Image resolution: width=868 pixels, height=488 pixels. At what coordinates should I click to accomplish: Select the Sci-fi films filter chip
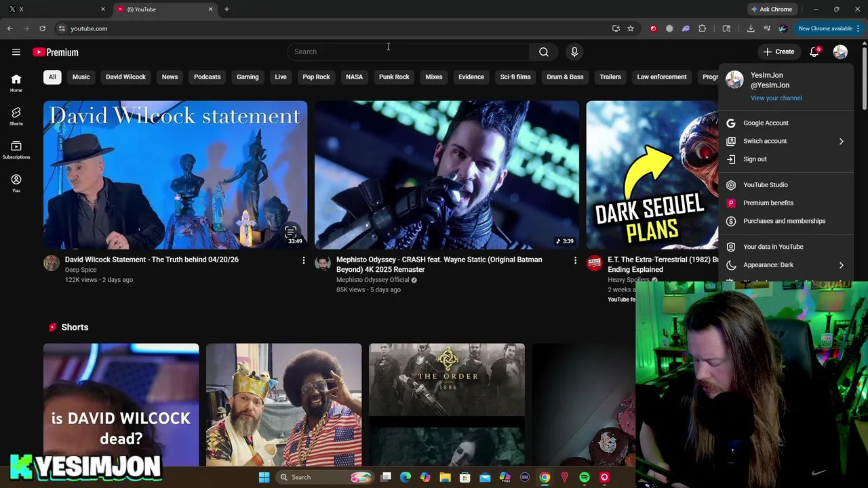click(x=515, y=77)
